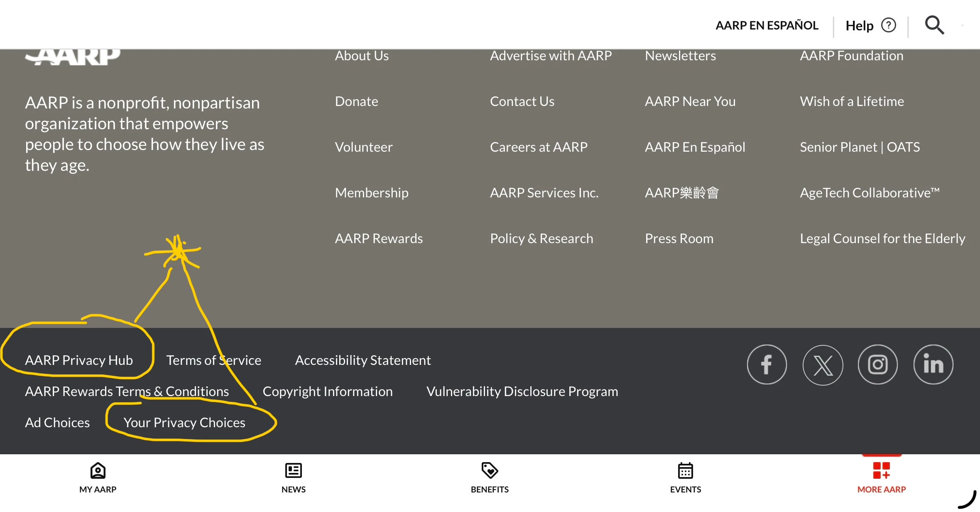Open the Accessibility Statement link
This screenshot has height=512, width=980.
(363, 360)
